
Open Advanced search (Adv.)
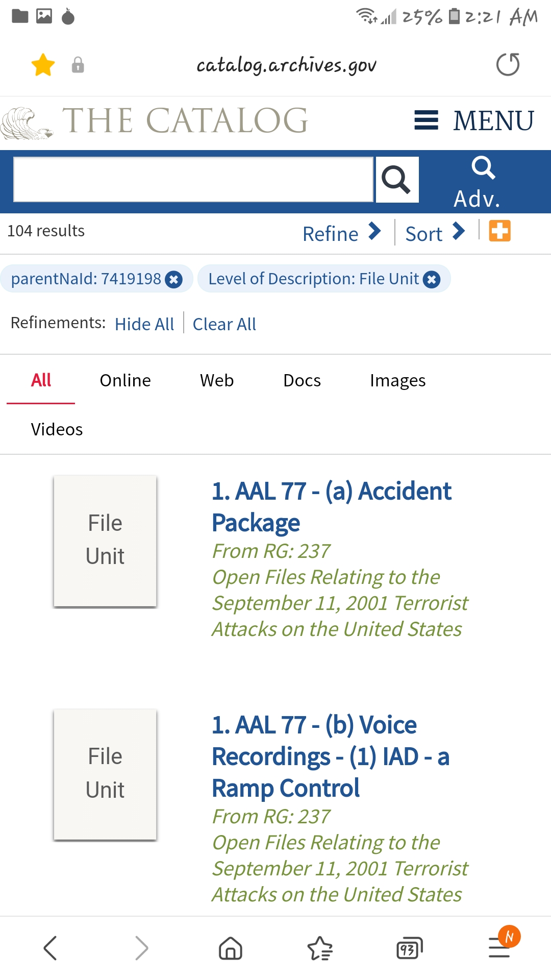478,182
